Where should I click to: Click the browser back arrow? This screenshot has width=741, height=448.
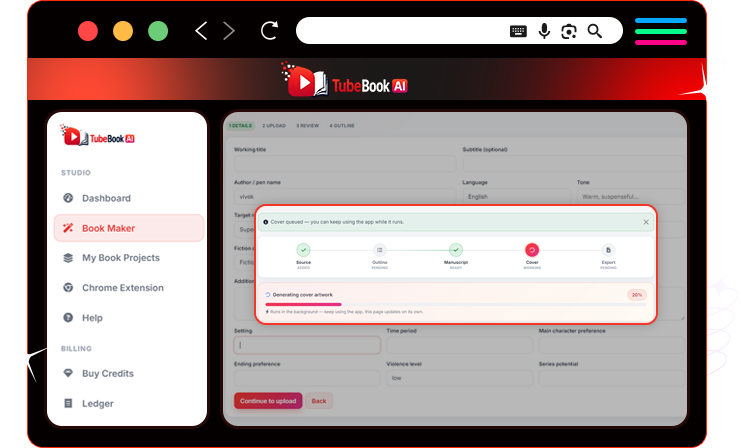click(x=201, y=31)
